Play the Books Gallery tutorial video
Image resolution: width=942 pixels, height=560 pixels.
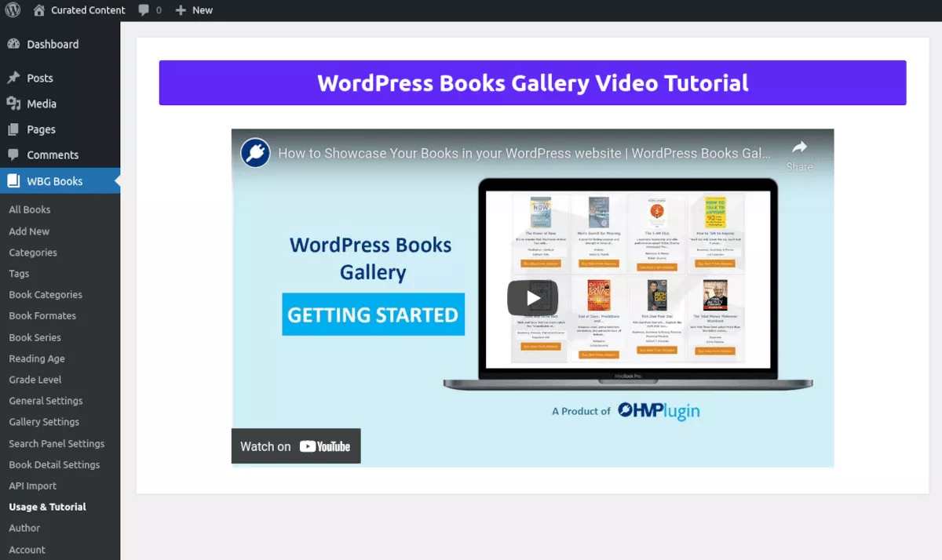pyautogui.click(x=532, y=298)
